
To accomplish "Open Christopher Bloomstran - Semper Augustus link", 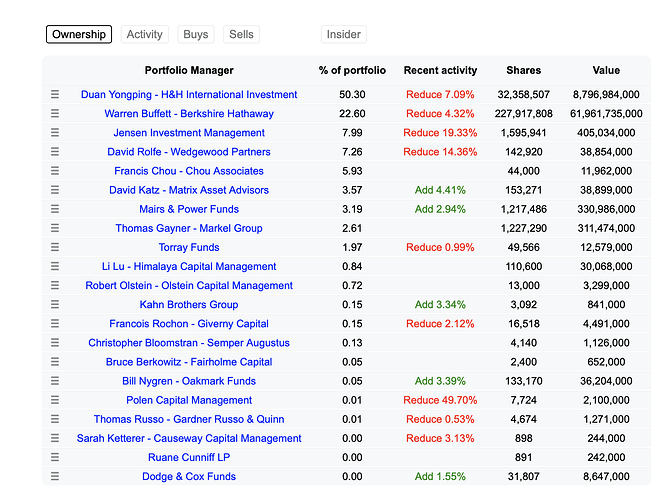I will pyautogui.click(x=189, y=342).
